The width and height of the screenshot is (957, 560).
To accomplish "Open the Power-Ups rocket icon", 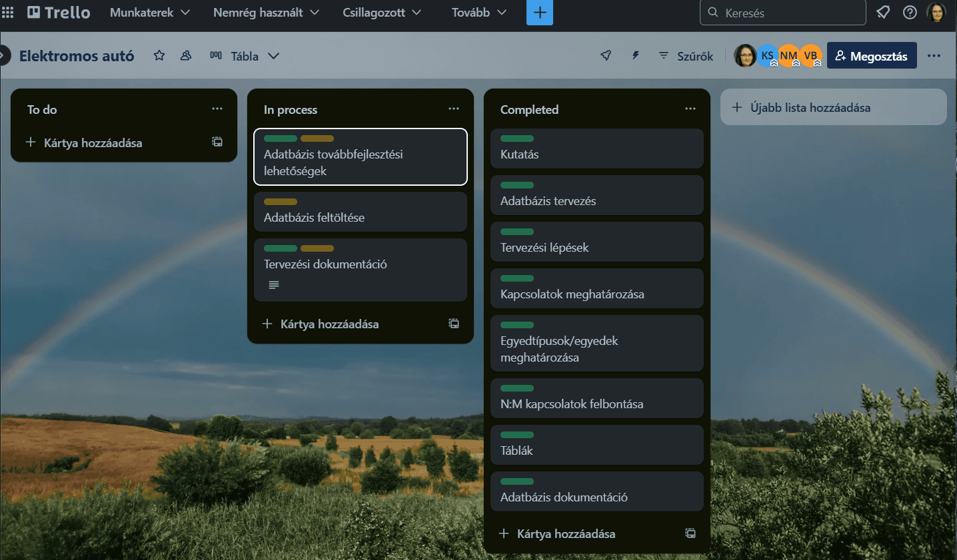I will click(x=606, y=56).
